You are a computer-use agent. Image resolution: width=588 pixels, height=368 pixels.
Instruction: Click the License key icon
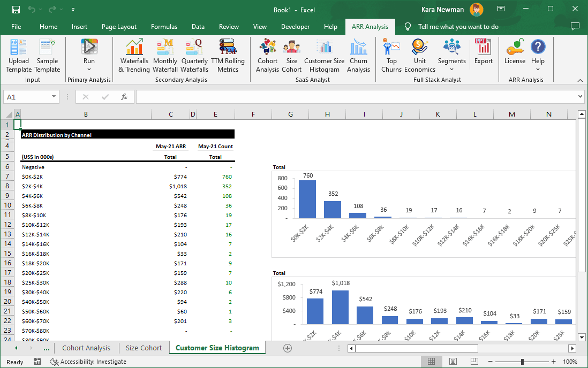(515, 53)
